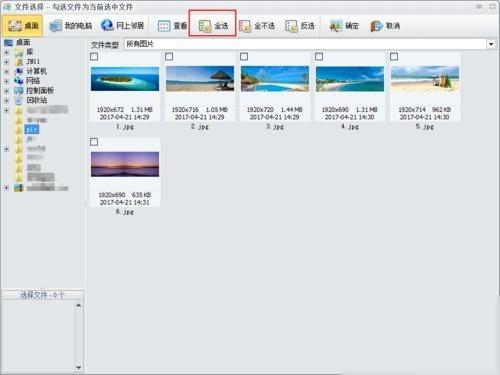Open the 文件类型 dropdown arrow
Image resolution: width=500 pixels, height=375 pixels.
point(491,44)
